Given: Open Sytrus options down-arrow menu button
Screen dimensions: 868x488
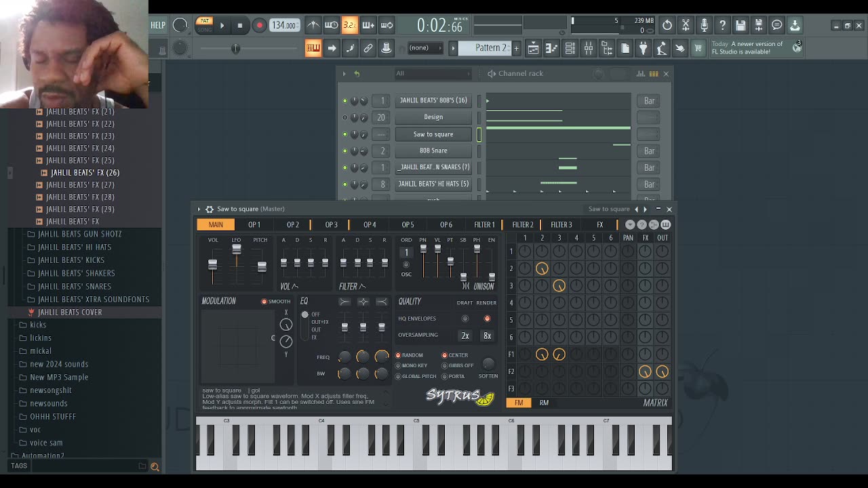Looking at the screenshot, I should (x=631, y=225).
